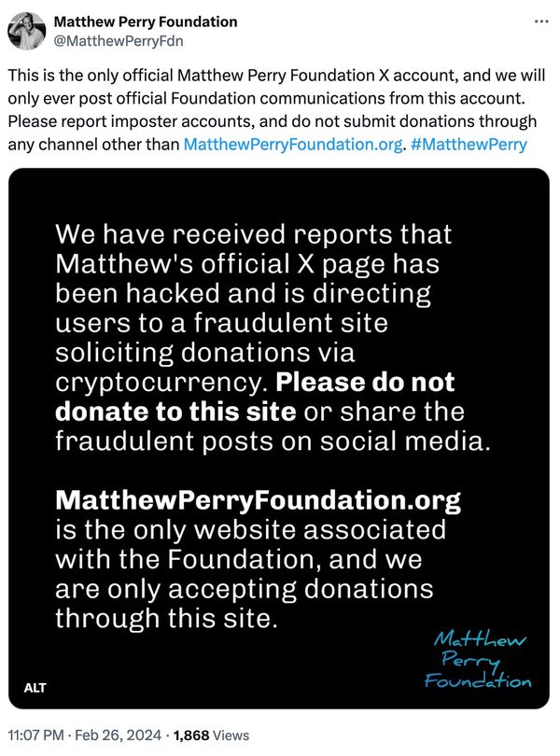Viewport: 560px width, 756px height.
Task: View the 1,868 Views count
Action: point(211,735)
